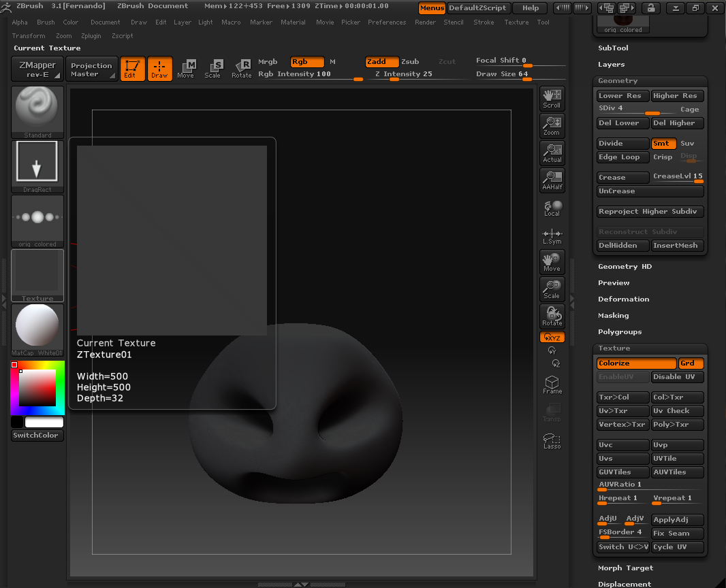Select the Actual size icon
726x588 pixels.
(x=552, y=152)
